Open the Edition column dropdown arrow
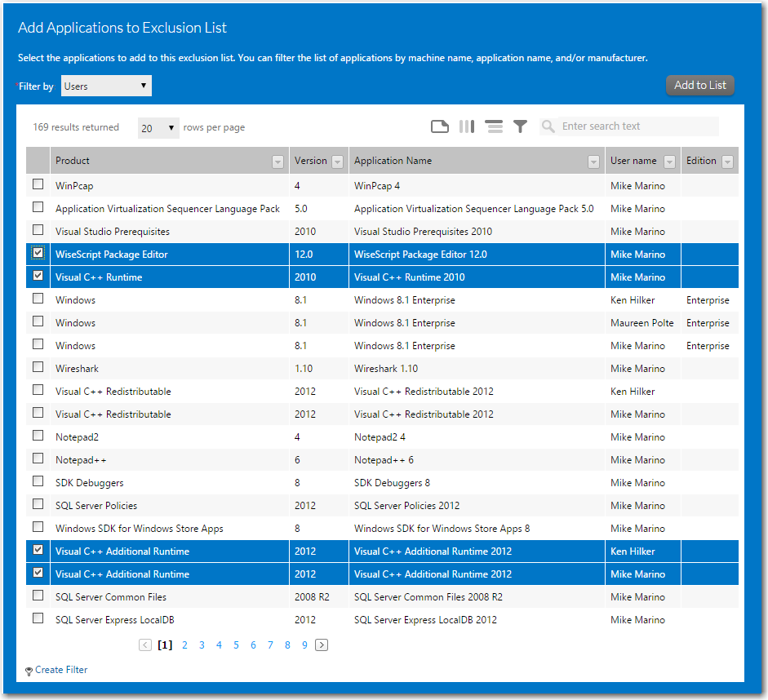Screen dimensions: 768x700 coord(728,162)
